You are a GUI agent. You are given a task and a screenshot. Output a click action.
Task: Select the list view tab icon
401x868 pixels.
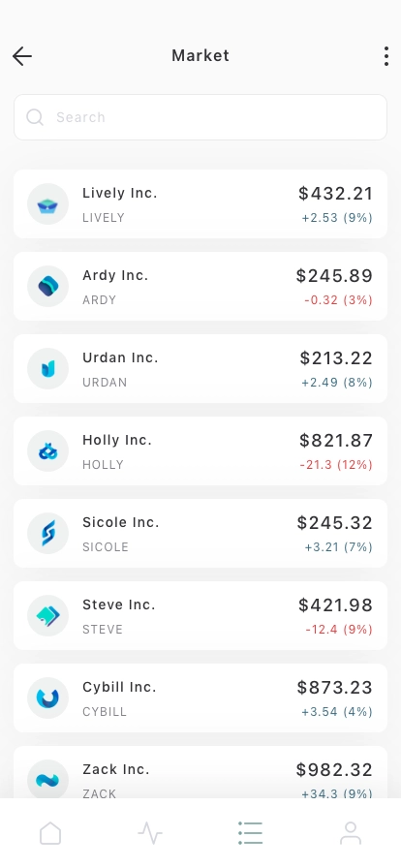[x=250, y=833]
